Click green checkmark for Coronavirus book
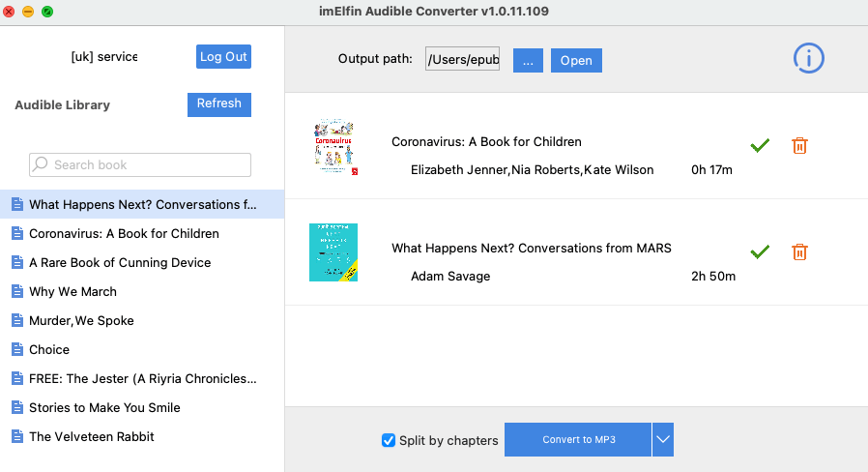 (x=760, y=145)
